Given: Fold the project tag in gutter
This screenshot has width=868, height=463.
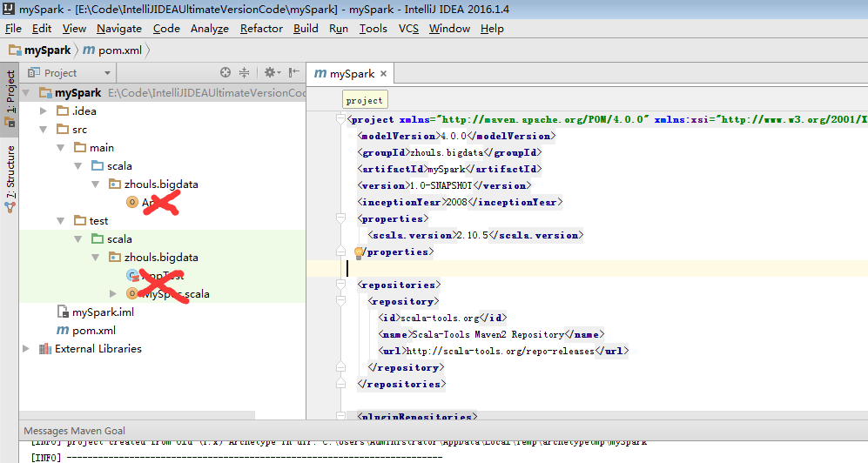Looking at the screenshot, I should coord(341,119).
